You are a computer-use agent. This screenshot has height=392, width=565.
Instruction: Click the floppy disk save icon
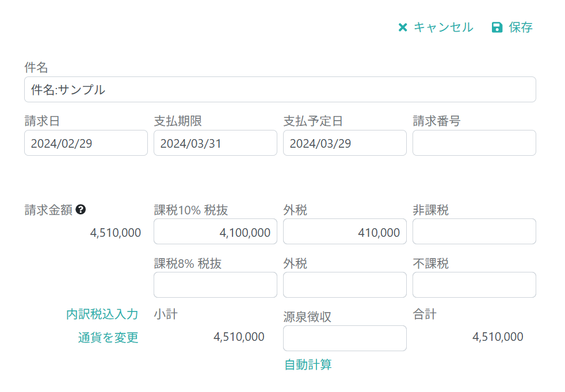tap(497, 28)
